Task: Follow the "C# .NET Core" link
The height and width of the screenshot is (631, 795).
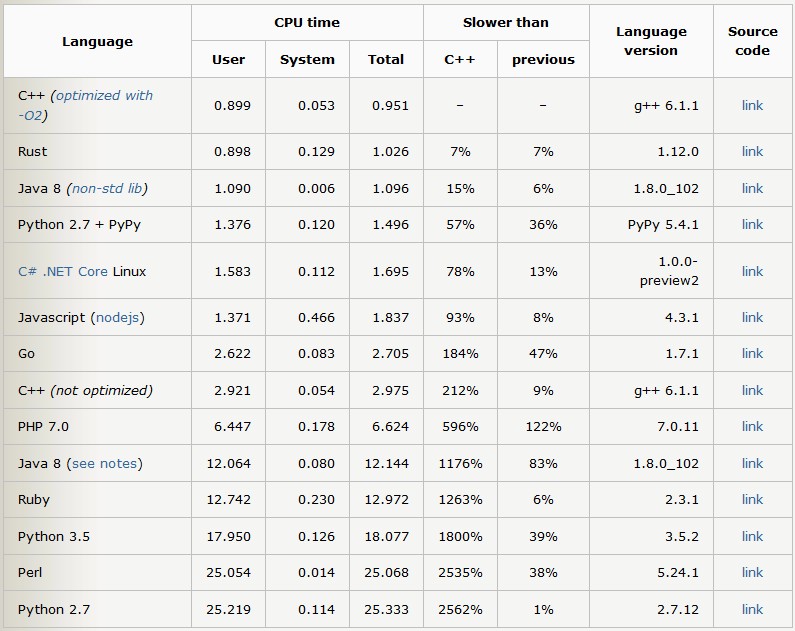Action: point(63,271)
